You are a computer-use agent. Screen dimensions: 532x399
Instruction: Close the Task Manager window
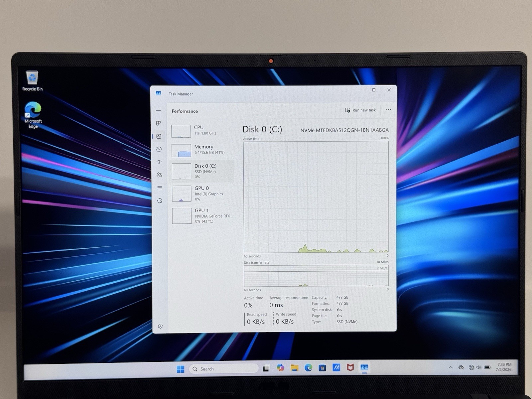pyautogui.click(x=389, y=90)
